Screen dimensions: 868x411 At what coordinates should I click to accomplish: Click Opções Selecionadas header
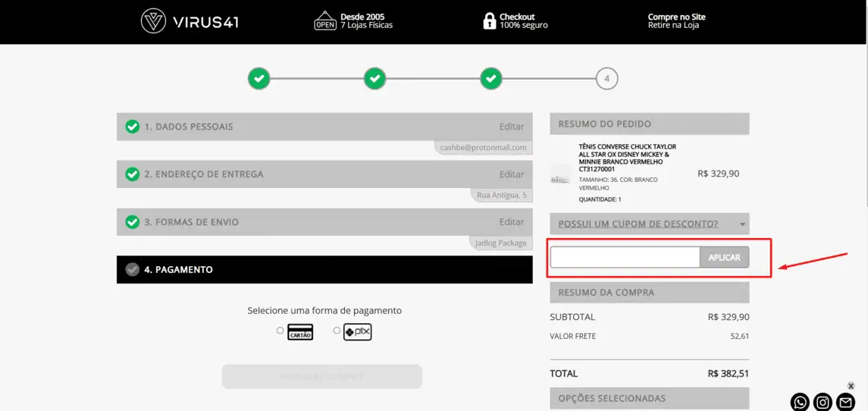tap(650, 398)
